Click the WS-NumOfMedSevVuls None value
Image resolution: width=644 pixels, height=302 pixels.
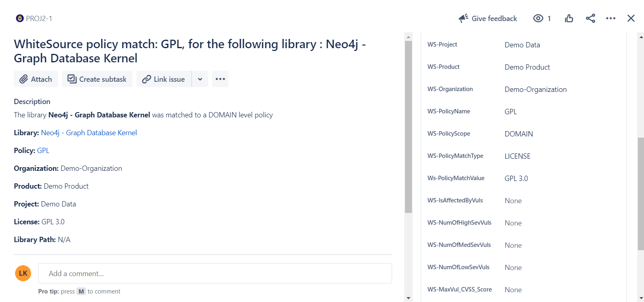pyautogui.click(x=513, y=245)
